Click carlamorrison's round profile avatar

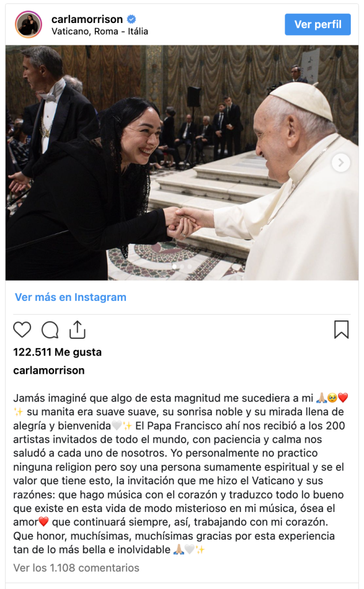click(x=28, y=24)
